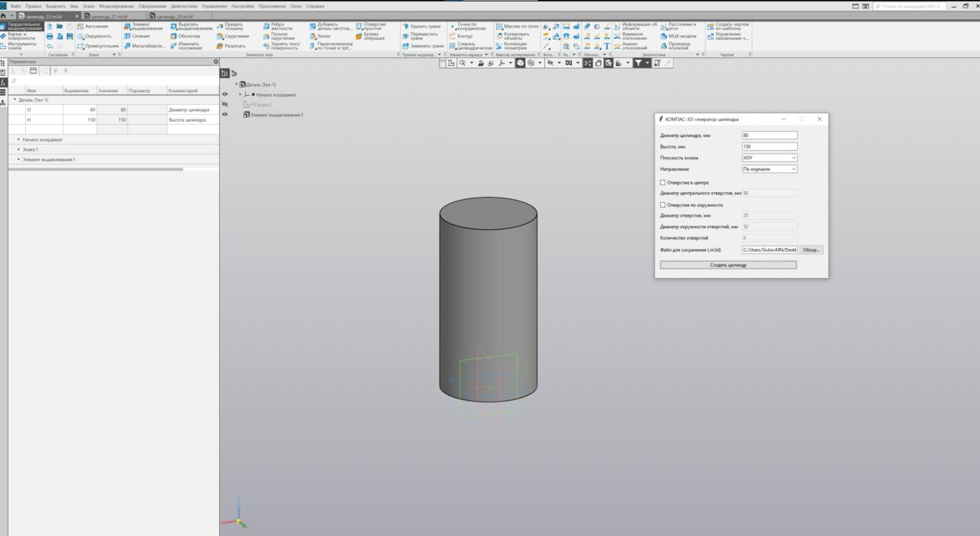Enable the Отверстия по окружности checkbox
Image resolution: width=980 pixels, height=536 pixels.
(x=662, y=205)
